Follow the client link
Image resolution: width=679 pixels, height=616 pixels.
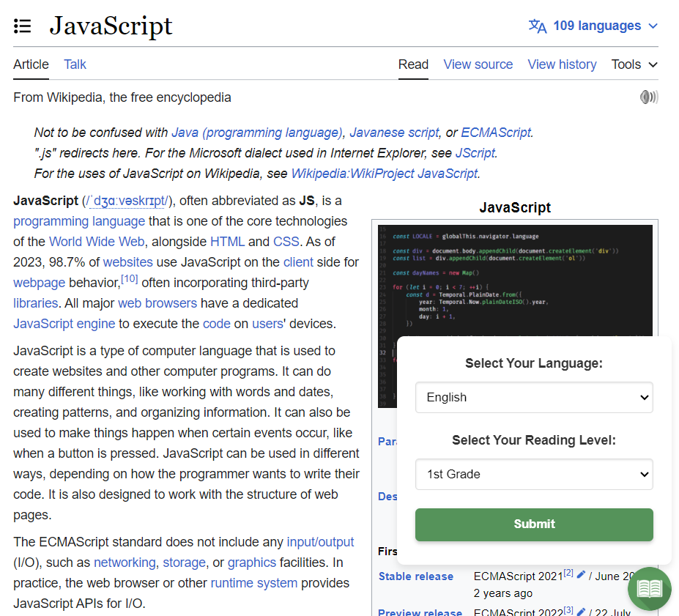click(298, 262)
